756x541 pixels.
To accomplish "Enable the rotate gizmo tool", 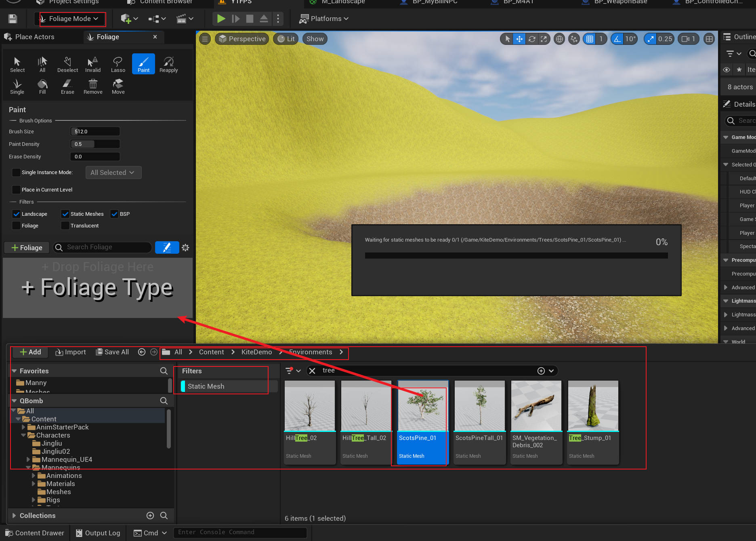I will point(532,39).
